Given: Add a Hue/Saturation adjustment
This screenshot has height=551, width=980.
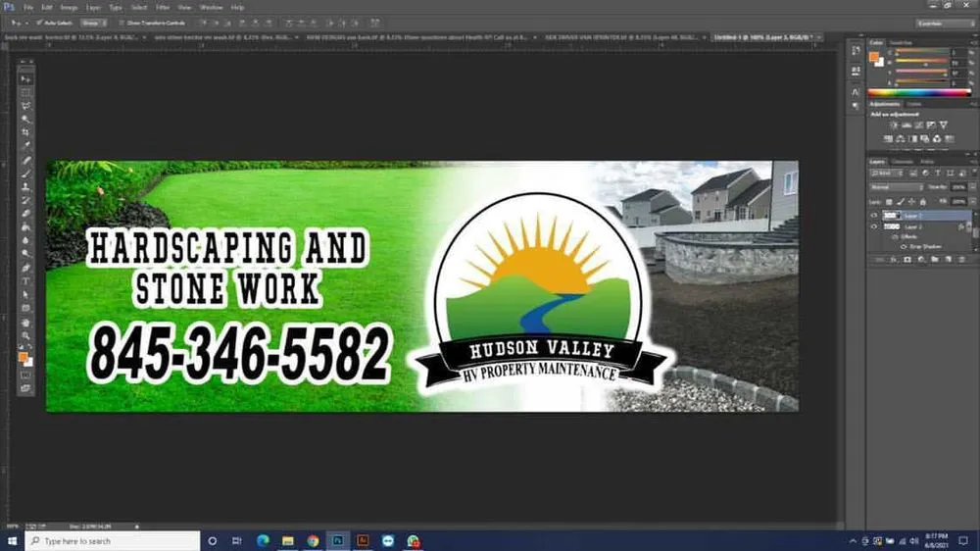Looking at the screenshot, I should coord(888,139).
